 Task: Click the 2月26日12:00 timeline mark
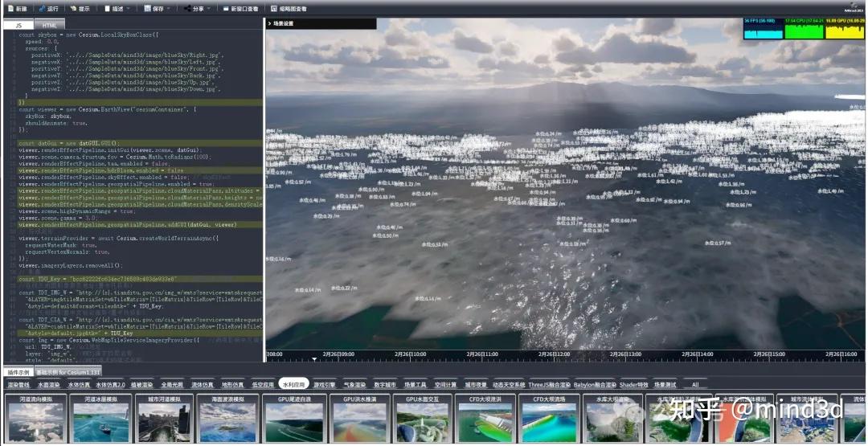pos(555,354)
